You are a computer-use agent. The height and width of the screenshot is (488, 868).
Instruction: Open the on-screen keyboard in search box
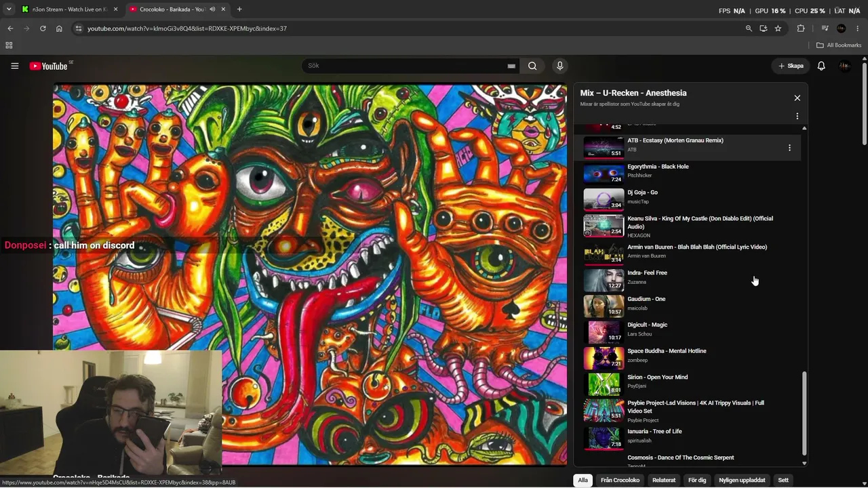pyautogui.click(x=511, y=66)
